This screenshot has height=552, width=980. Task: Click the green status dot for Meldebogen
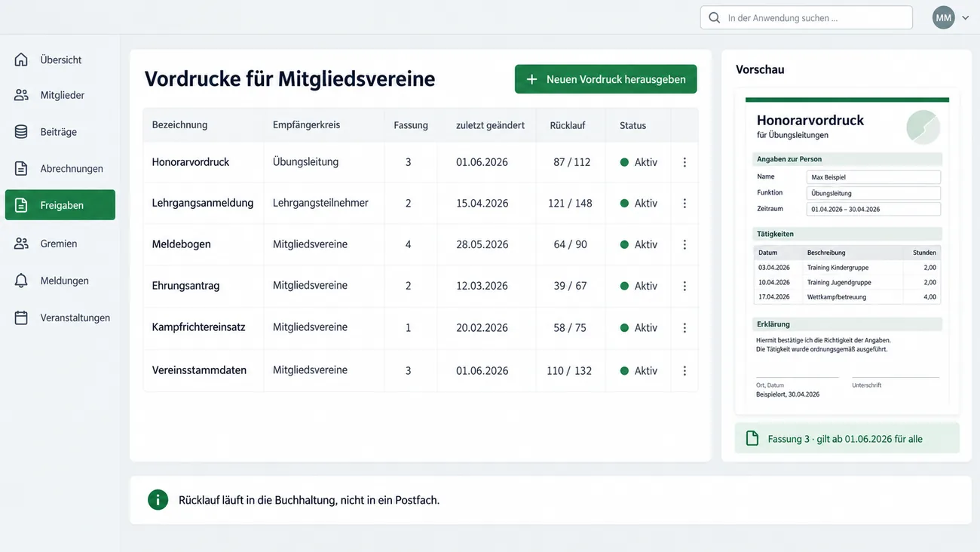(x=624, y=245)
